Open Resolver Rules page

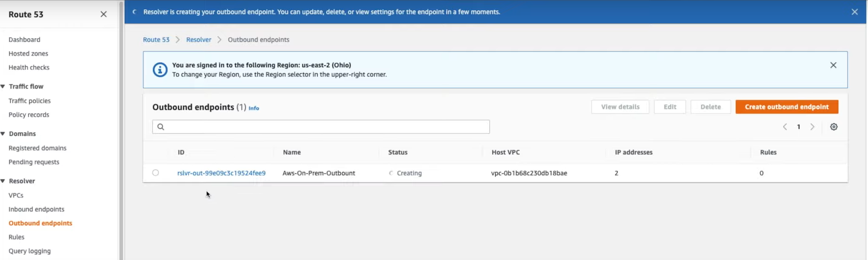(16, 237)
